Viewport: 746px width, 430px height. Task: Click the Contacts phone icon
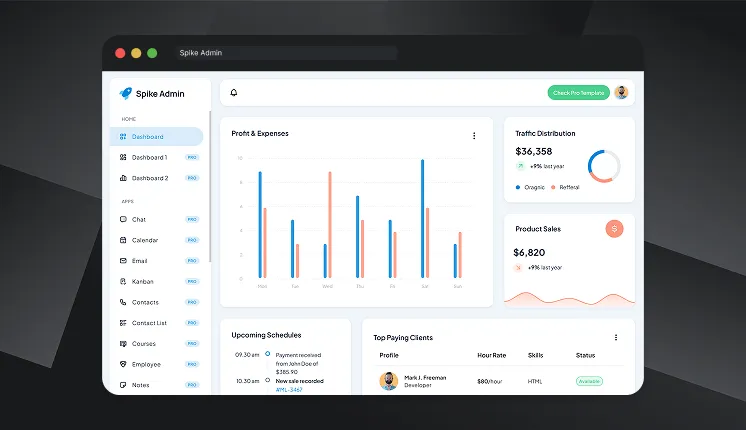click(x=123, y=302)
